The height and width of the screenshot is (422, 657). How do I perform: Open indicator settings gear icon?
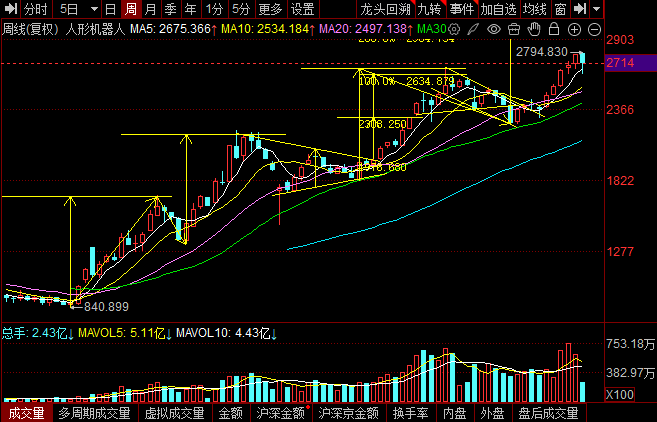pyautogui.click(x=454, y=29)
